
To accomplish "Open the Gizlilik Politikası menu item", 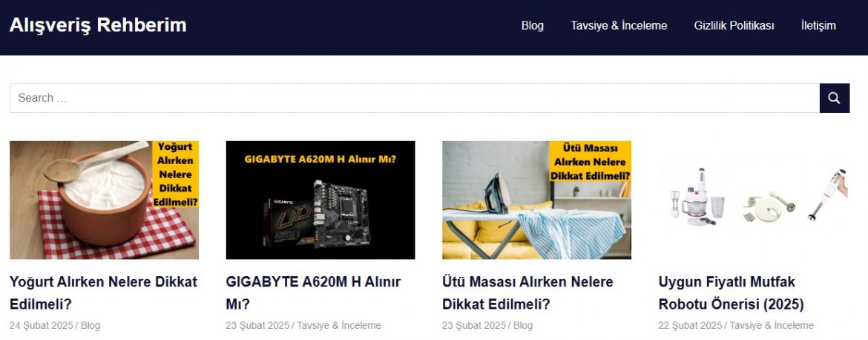I will (x=734, y=26).
